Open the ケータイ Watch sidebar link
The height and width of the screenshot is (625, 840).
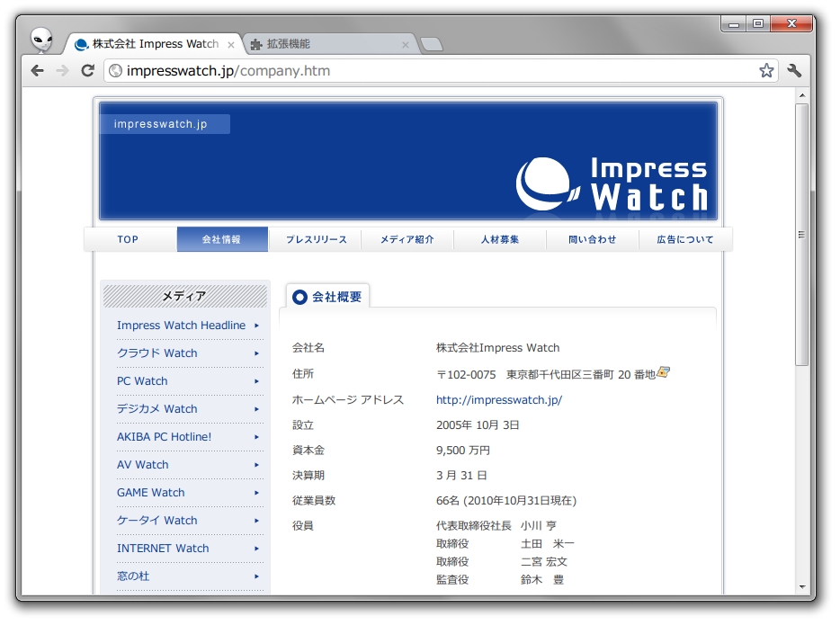157,520
